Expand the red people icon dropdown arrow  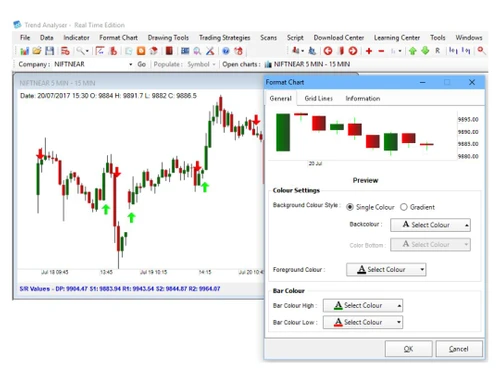coord(302,51)
